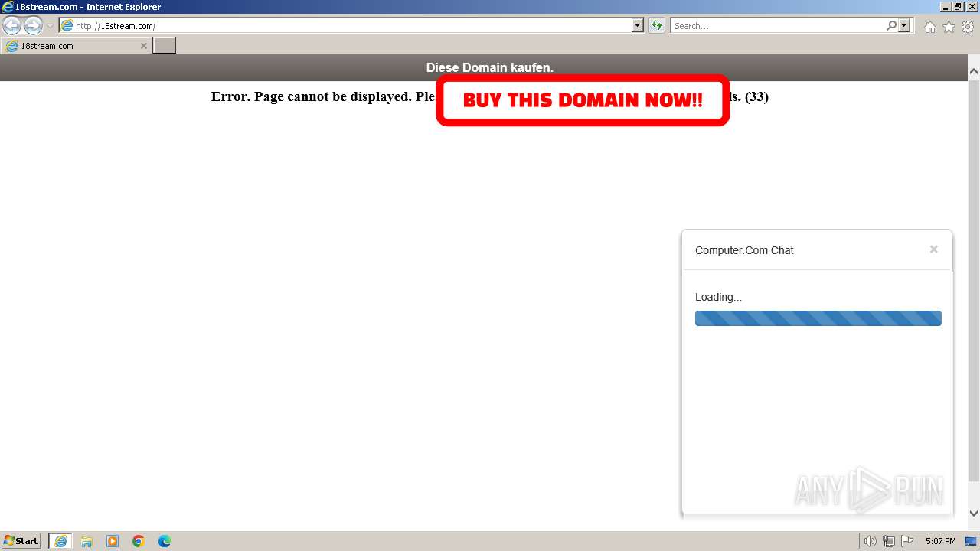The width and height of the screenshot is (980, 551).
Task: Click the Show Desktop tray button
Action: coord(972,541)
